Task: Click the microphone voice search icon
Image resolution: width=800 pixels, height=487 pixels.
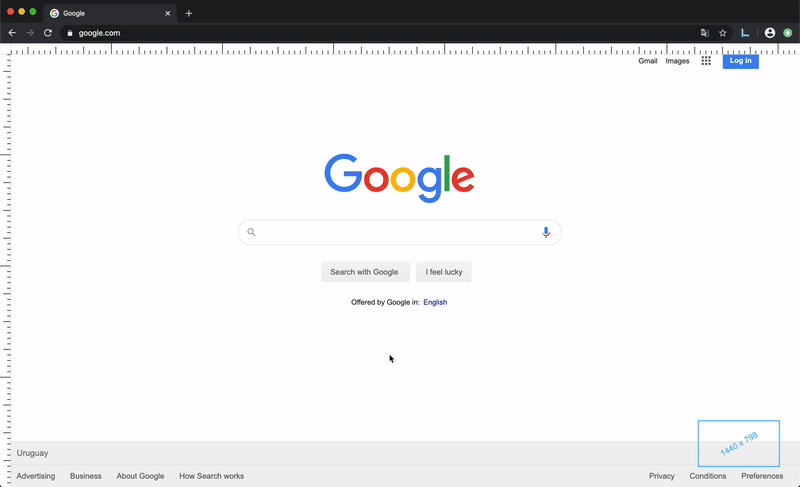Action: (x=546, y=233)
